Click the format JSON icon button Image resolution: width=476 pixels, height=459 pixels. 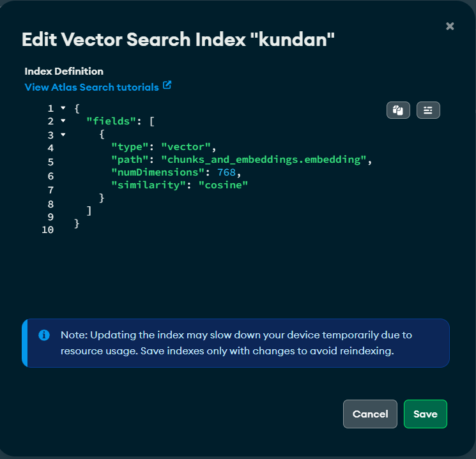pos(428,110)
